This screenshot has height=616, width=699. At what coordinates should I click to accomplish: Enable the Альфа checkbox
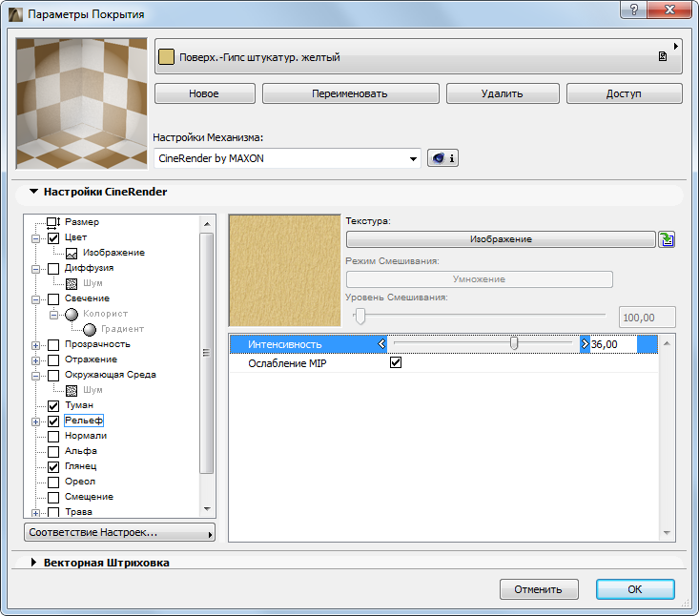pyautogui.click(x=53, y=452)
